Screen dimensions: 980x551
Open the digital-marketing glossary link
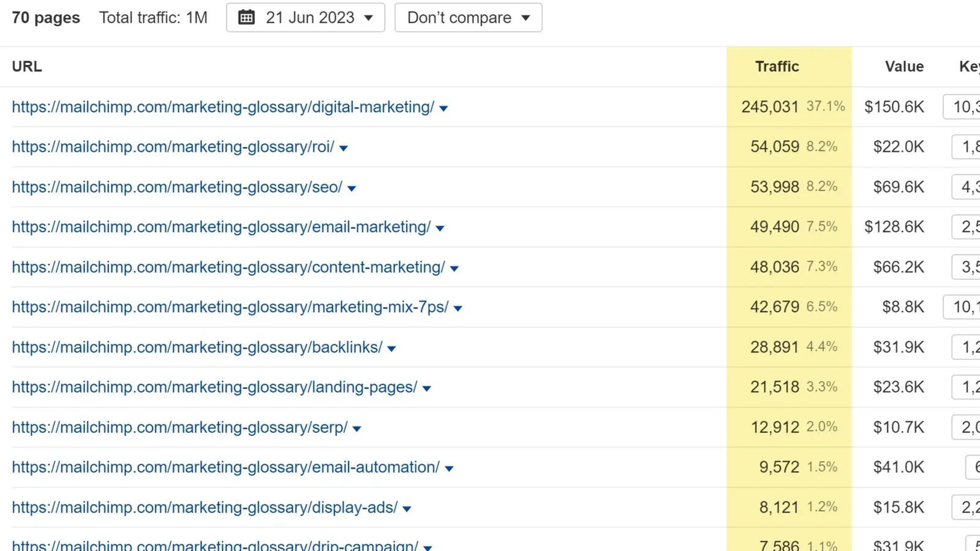223,107
